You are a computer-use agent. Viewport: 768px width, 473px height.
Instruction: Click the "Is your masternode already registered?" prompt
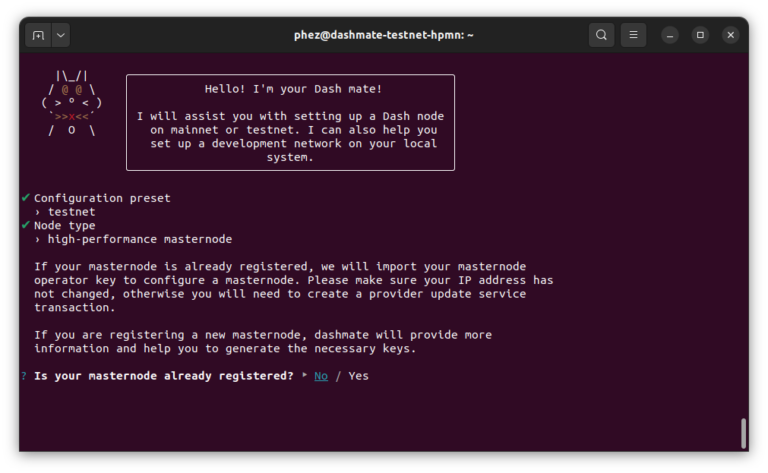point(164,376)
